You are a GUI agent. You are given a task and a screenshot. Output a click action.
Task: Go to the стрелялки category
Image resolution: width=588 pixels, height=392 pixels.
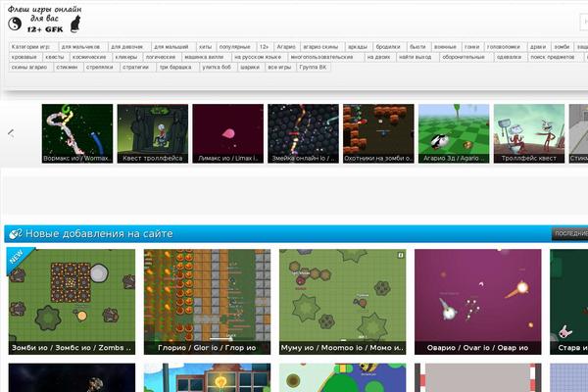[x=99, y=68]
